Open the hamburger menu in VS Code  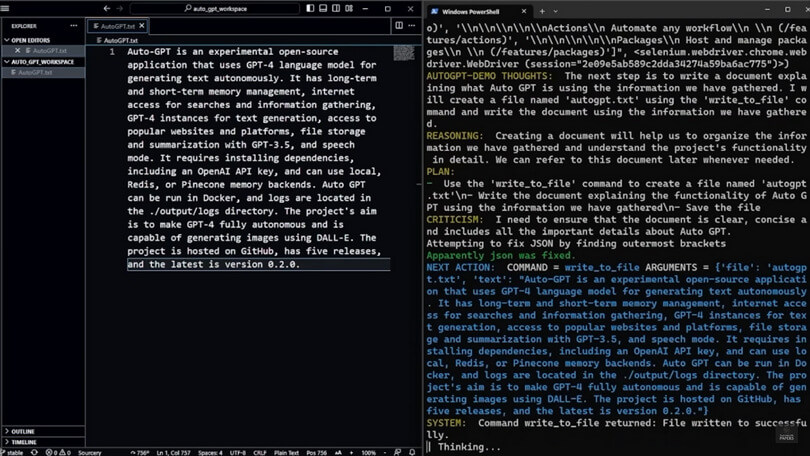coord(8,8)
